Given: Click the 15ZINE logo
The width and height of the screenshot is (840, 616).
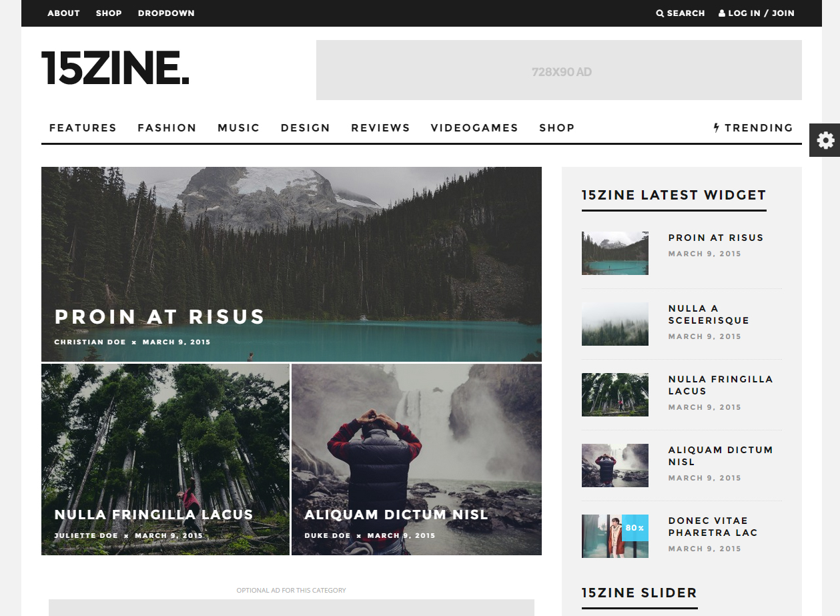Looking at the screenshot, I should tap(115, 68).
